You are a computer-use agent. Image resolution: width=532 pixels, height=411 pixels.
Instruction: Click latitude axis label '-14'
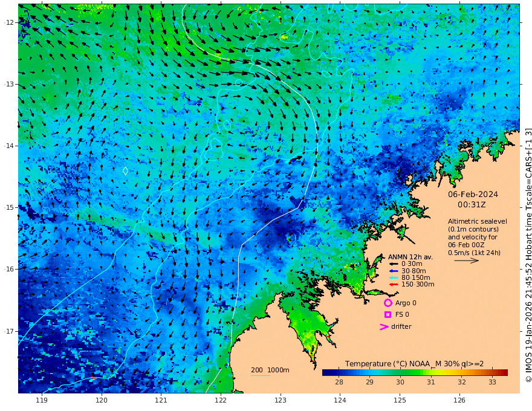9,146
